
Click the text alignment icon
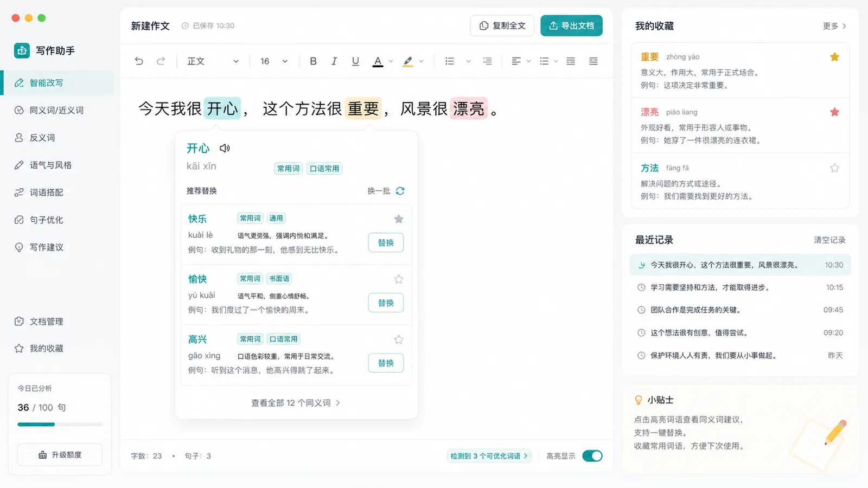[516, 61]
